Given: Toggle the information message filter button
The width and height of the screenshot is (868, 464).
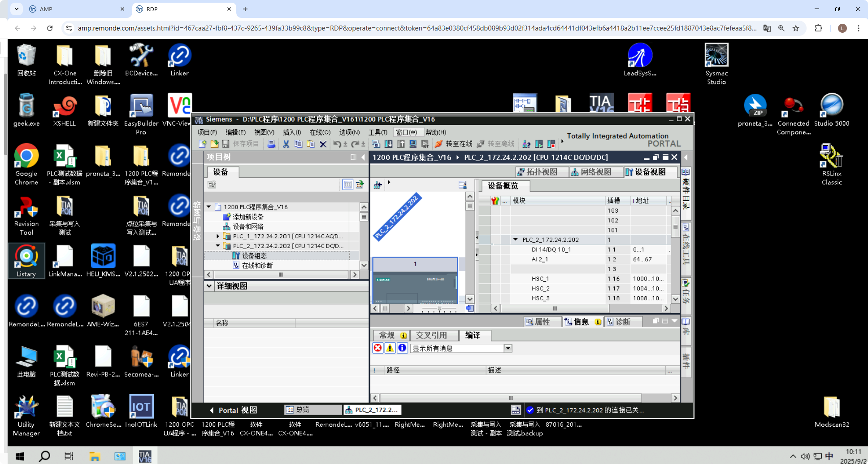Looking at the screenshot, I should tap(402, 348).
